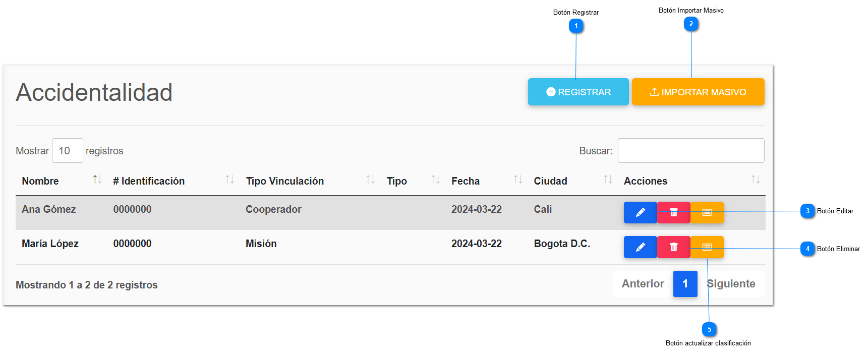Sort table by Fecha column
Viewport: 868px width, 355px height.
click(x=466, y=181)
